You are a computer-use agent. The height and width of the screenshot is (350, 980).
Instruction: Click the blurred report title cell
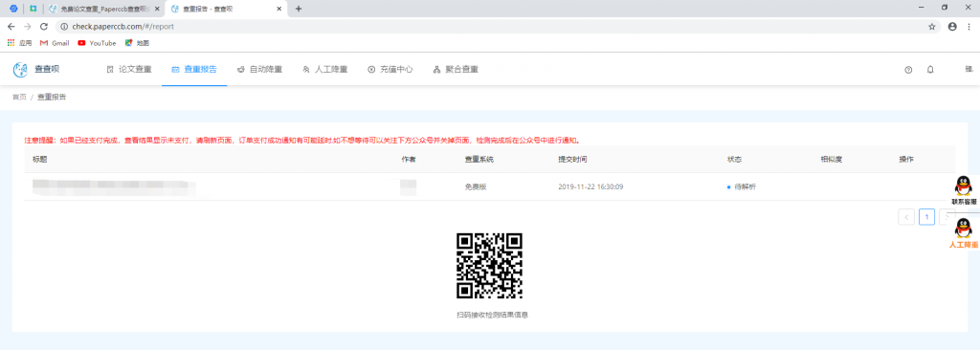pyautogui.click(x=114, y=186)
